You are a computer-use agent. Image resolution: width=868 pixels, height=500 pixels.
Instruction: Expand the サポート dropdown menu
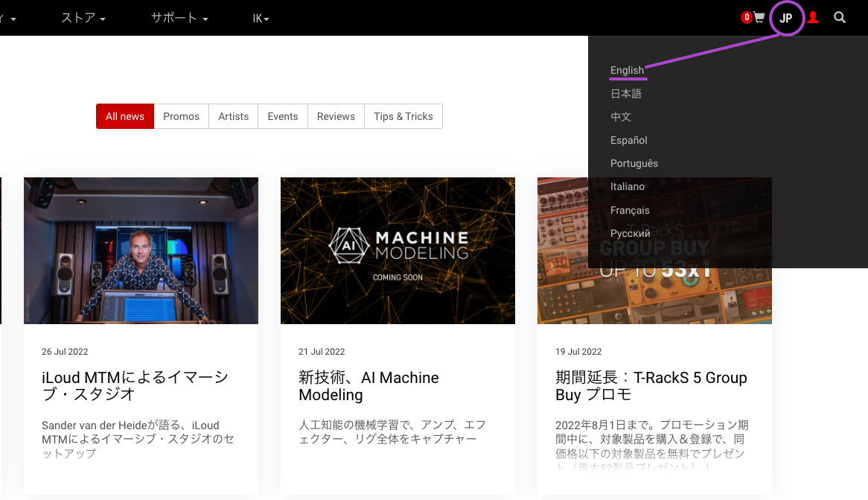(179, 18)
